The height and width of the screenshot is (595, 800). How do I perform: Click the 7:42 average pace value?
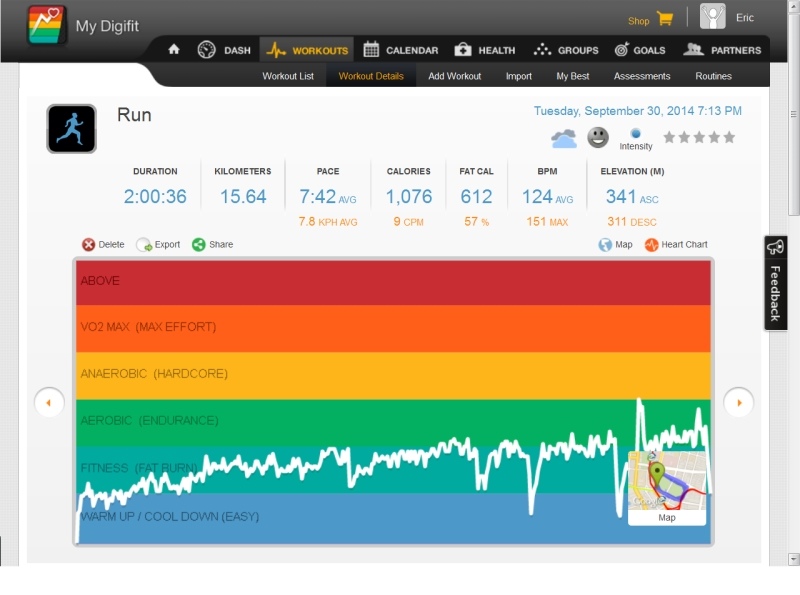pos(317,196)
